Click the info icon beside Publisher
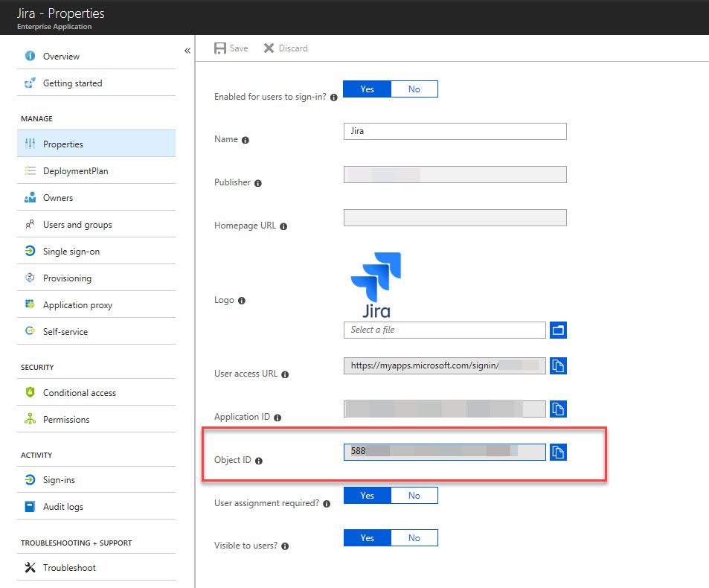Image resolution: width=709 pixels, height=588 pixels. point(257,183)
